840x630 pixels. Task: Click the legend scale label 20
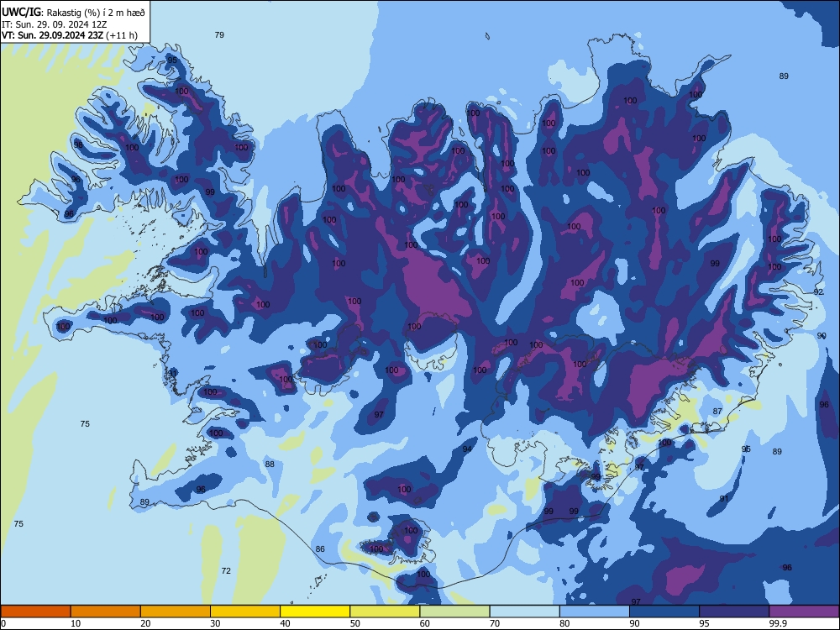coord(145,623)
